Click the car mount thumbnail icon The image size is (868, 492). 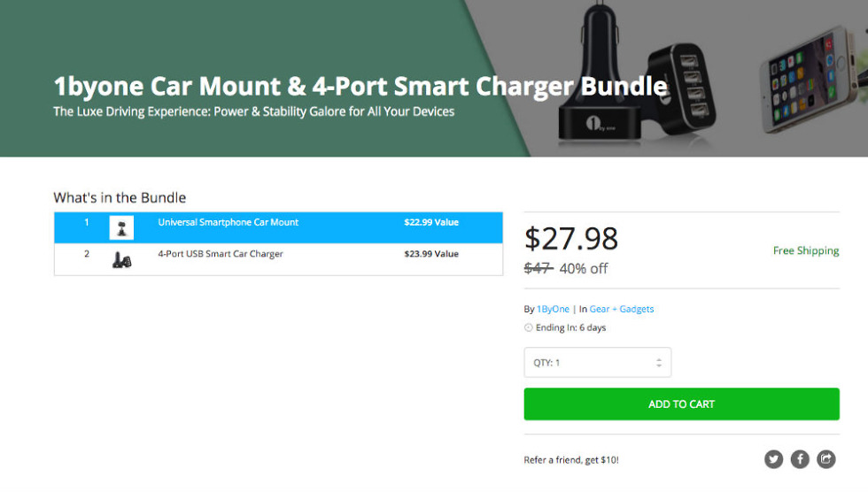tap(121, 227)
